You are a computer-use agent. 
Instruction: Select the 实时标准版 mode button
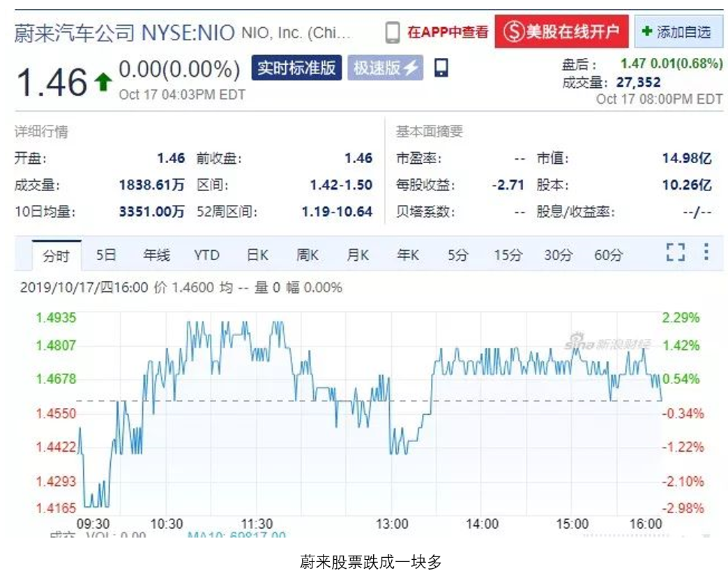point(296,68)
